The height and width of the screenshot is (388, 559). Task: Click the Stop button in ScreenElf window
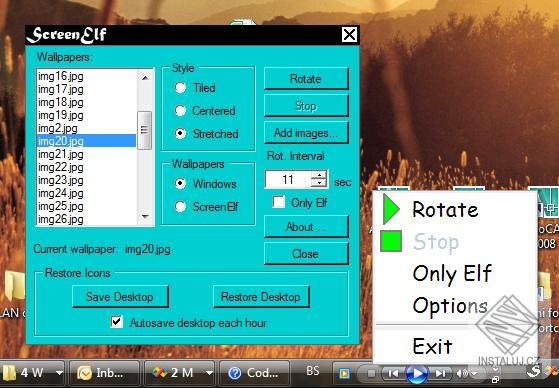pyautogui.click(x=306, y=106)
